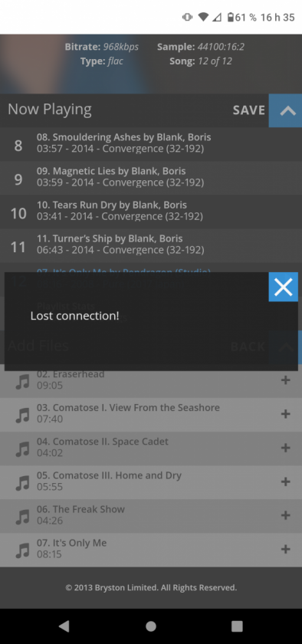The image size is (302, 644).
Task: Play track 9 Magnetic Lies
Action: (151, 178)
